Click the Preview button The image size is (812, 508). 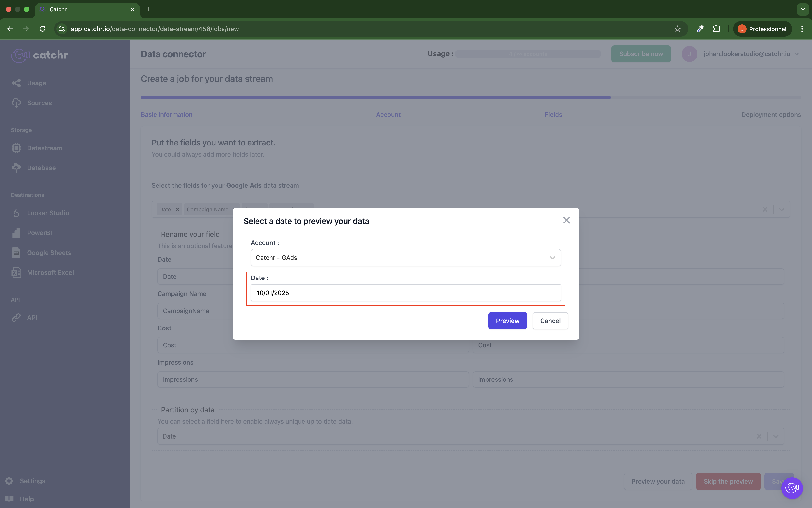(x=507, y=321)
